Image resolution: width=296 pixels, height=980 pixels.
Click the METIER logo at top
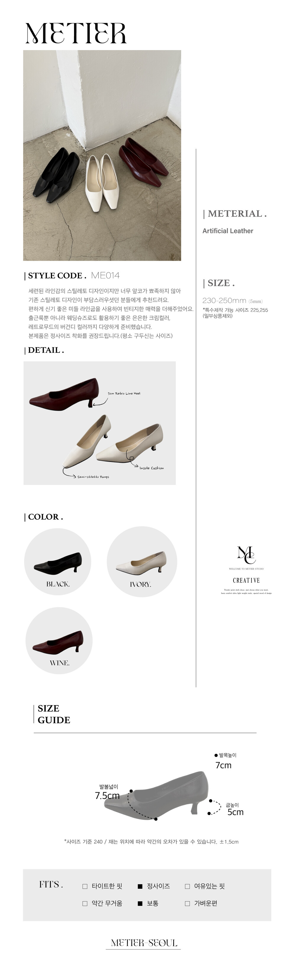point(75,33)
